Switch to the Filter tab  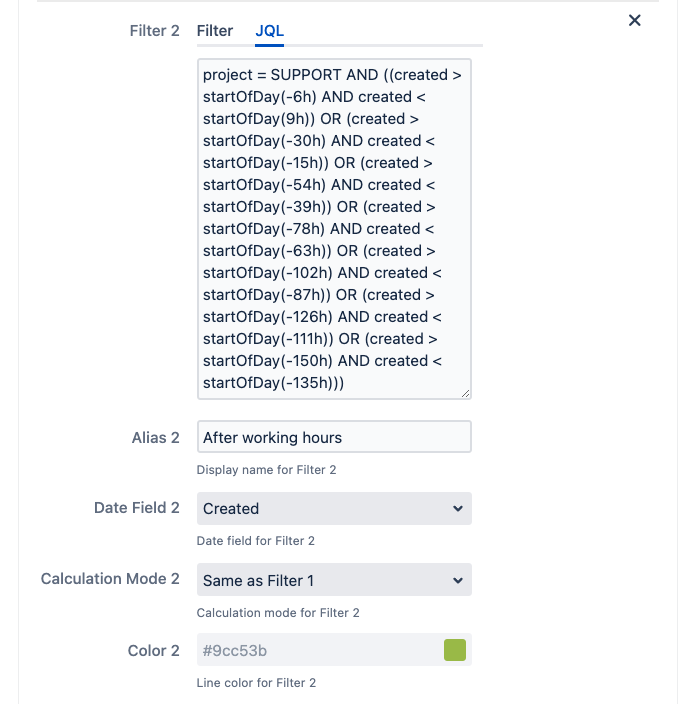(215, 31)
